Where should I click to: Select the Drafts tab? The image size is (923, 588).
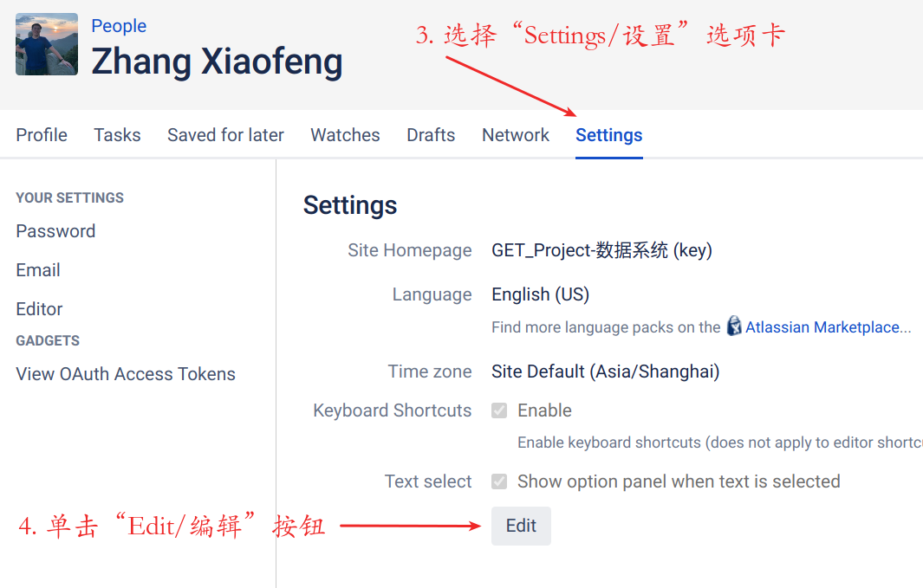(x=431, y=135)
